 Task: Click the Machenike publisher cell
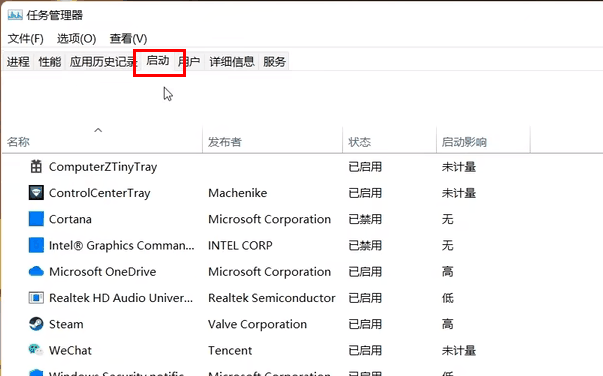[238, 193]
